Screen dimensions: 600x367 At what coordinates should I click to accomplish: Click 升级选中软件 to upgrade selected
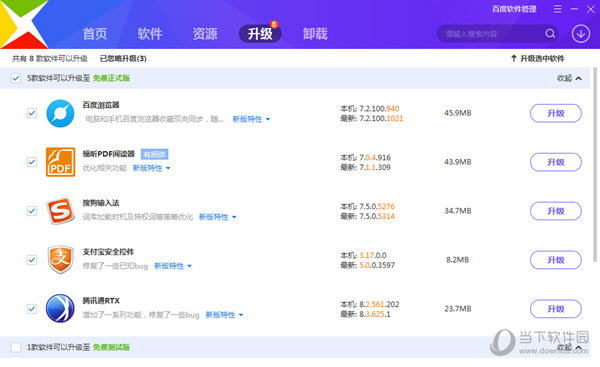[x=538, y=59]
